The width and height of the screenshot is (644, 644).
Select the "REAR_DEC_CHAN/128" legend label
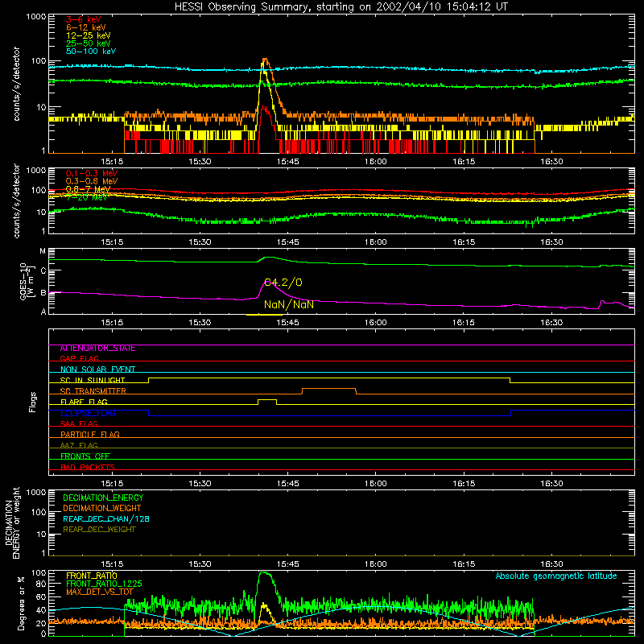point(106,519)
